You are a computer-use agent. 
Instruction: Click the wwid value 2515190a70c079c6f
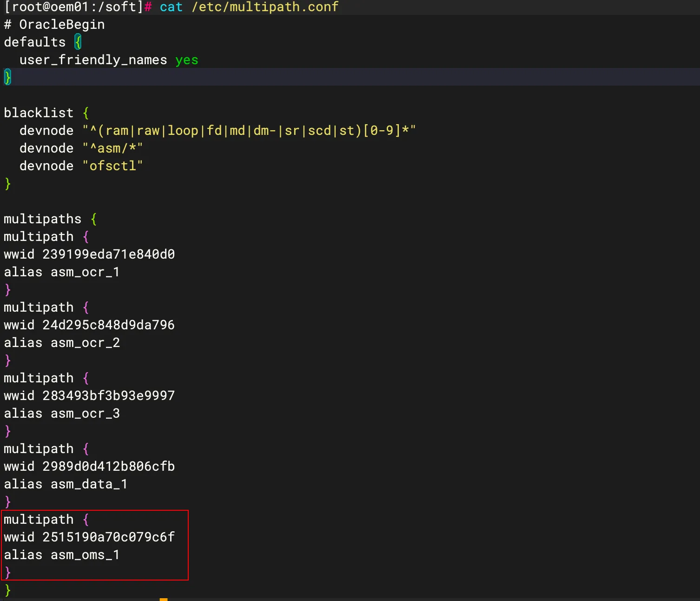tap(108, 537)
